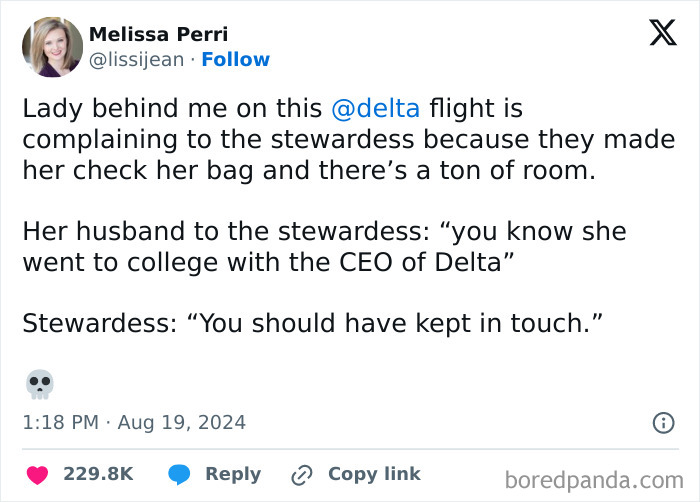Click the chain link icon
Viewport: 700px width, 502px height.
tap(301, 474)
